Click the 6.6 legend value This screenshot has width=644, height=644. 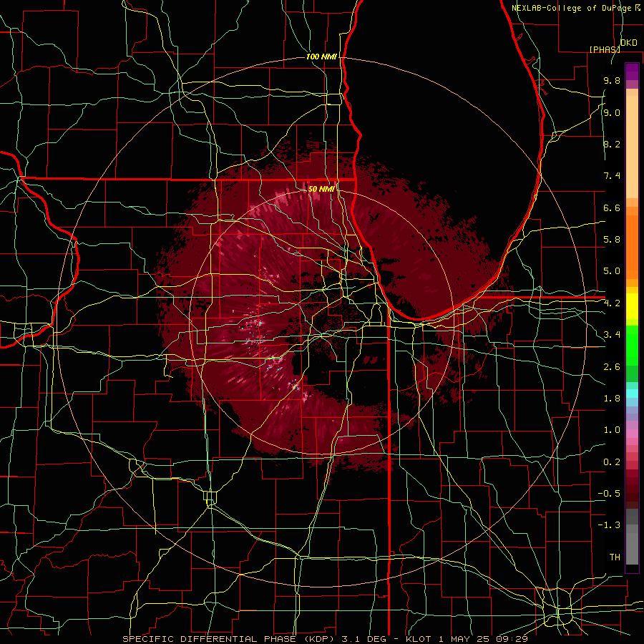tap(612, 208)
